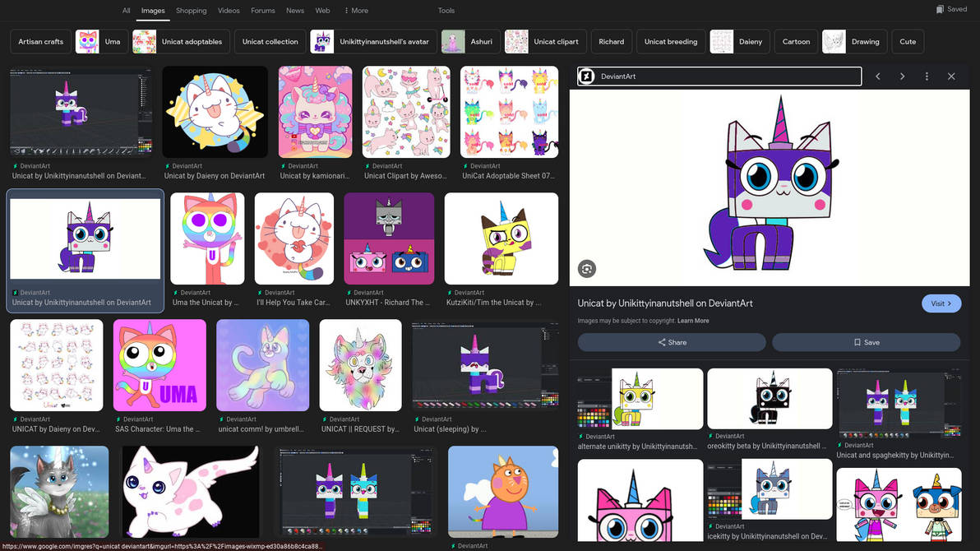Open the 'Learn More' copyright link

click(693, 321)
